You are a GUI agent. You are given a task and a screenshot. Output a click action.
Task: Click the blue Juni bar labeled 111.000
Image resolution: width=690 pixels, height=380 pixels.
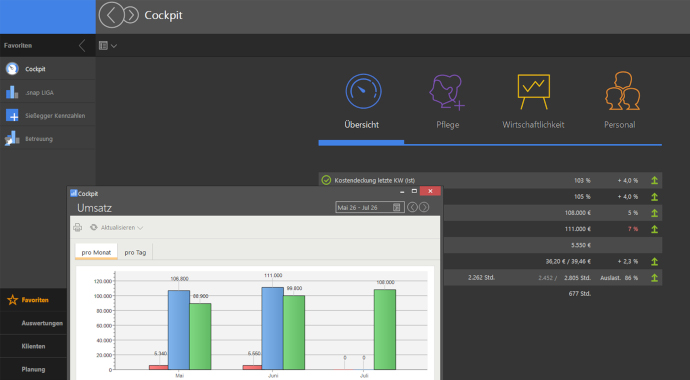(x=272, y=329)
